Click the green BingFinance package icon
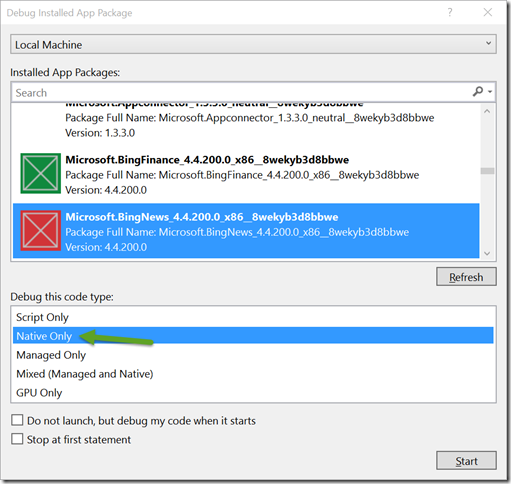 point(41,173)
